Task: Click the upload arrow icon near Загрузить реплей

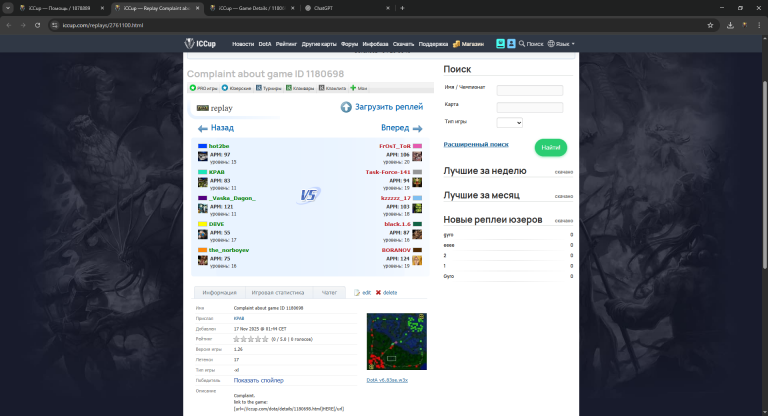Action: pyautogui.click(x=346, y=107)
